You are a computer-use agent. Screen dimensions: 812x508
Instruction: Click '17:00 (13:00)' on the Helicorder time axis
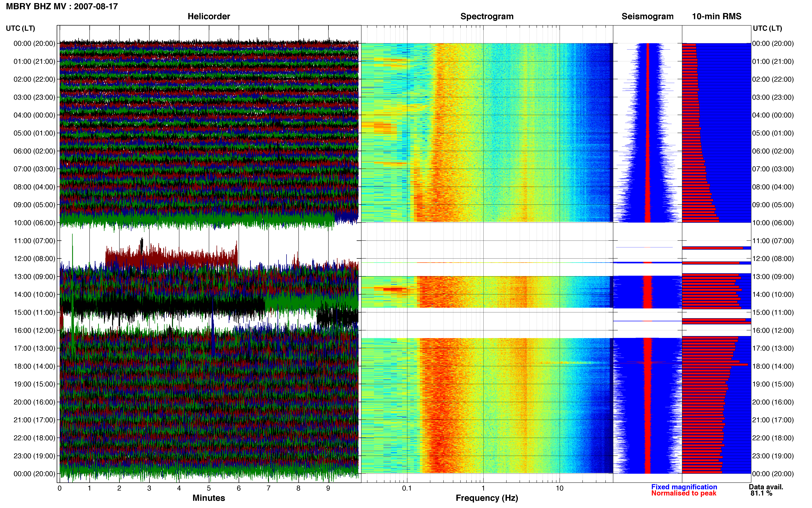34,348
